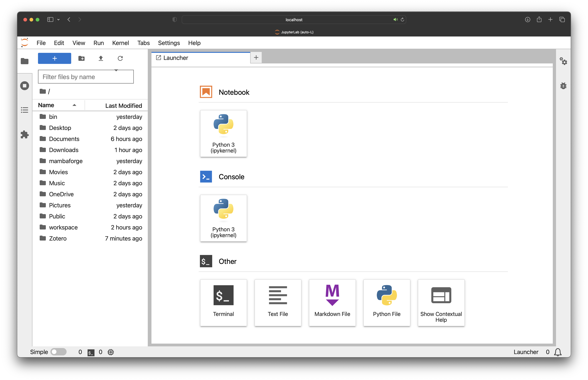
Task: Create a new Text File
Action: pos(278,303)
